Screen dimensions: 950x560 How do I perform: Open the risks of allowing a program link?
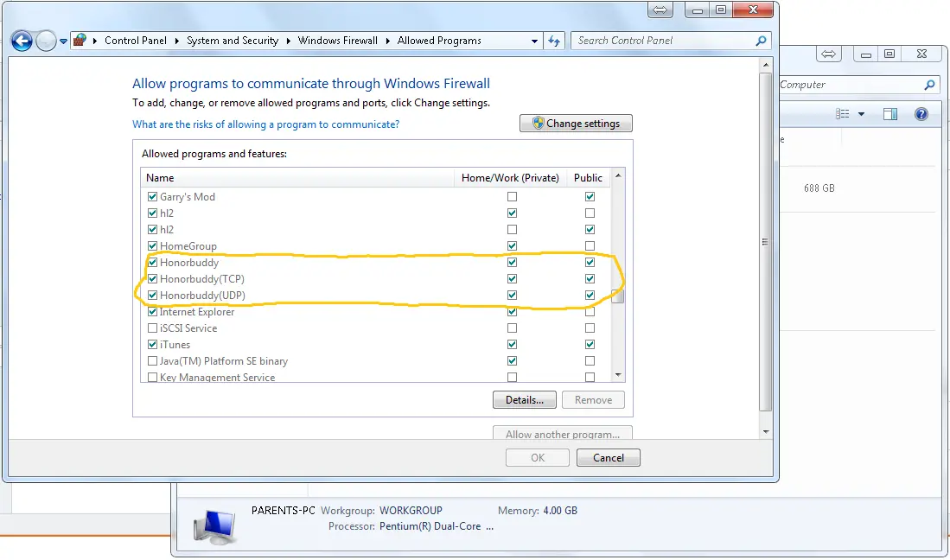(x=265, y=124)
